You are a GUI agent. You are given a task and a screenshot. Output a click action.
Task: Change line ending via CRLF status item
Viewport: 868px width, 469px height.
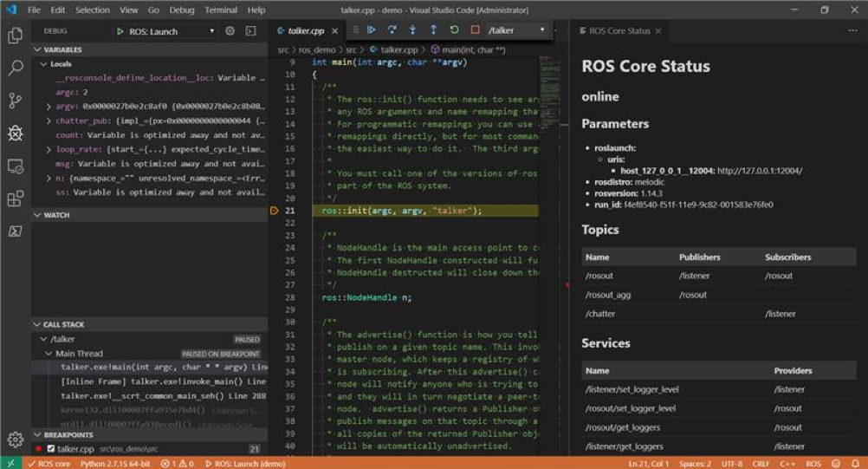(761, 464)
